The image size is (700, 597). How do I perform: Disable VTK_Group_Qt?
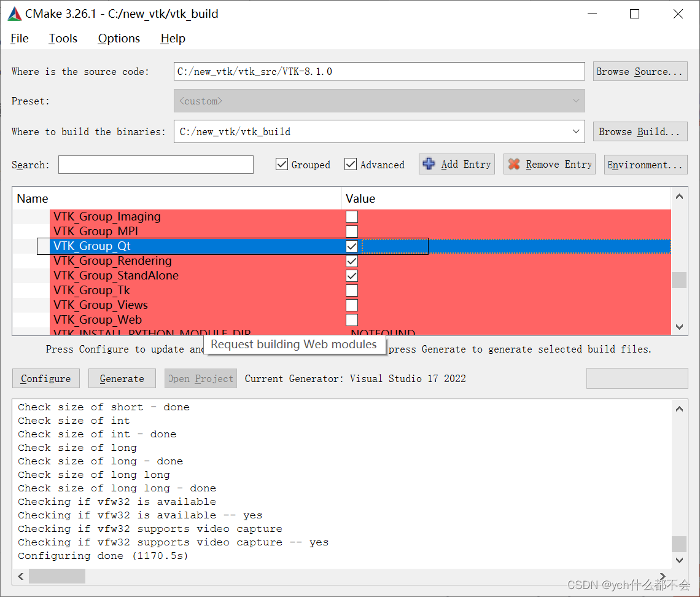point(351,246)
